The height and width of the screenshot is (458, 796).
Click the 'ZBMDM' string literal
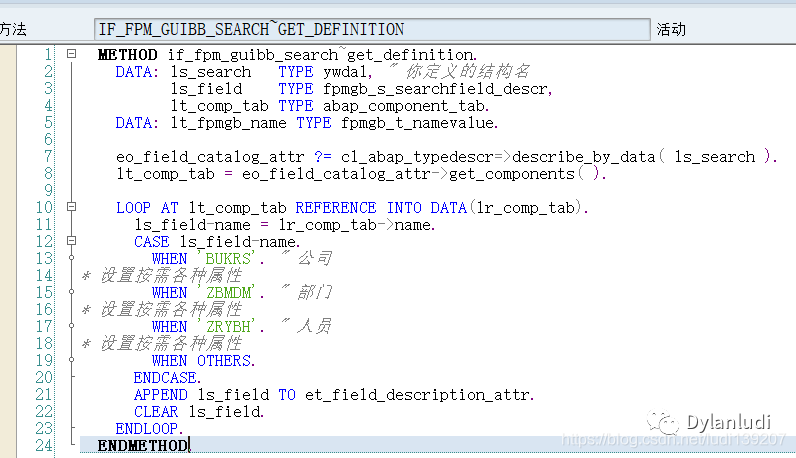coord(226,292)
